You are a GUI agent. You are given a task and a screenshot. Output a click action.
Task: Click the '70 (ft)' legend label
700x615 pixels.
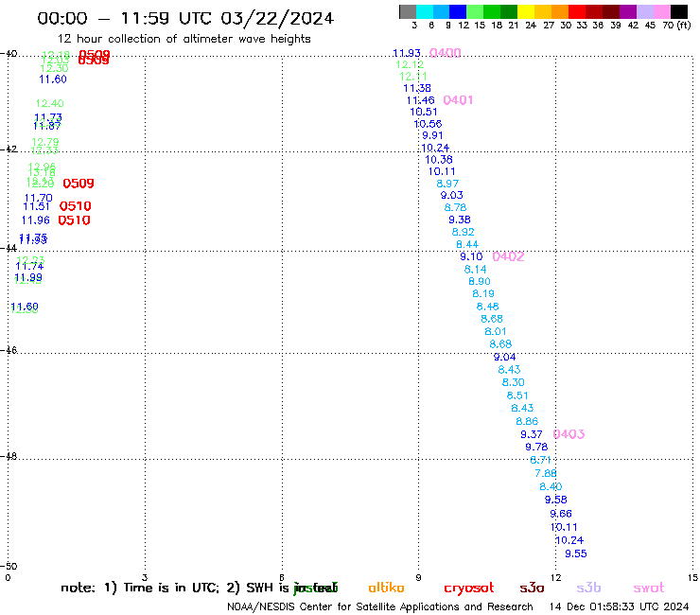point(676,26)
